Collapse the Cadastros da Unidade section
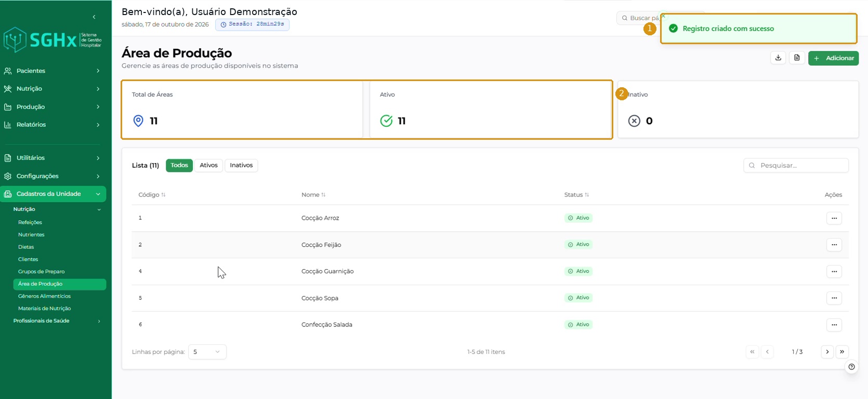Screen dimensions: 868x399 pos(54,194)
